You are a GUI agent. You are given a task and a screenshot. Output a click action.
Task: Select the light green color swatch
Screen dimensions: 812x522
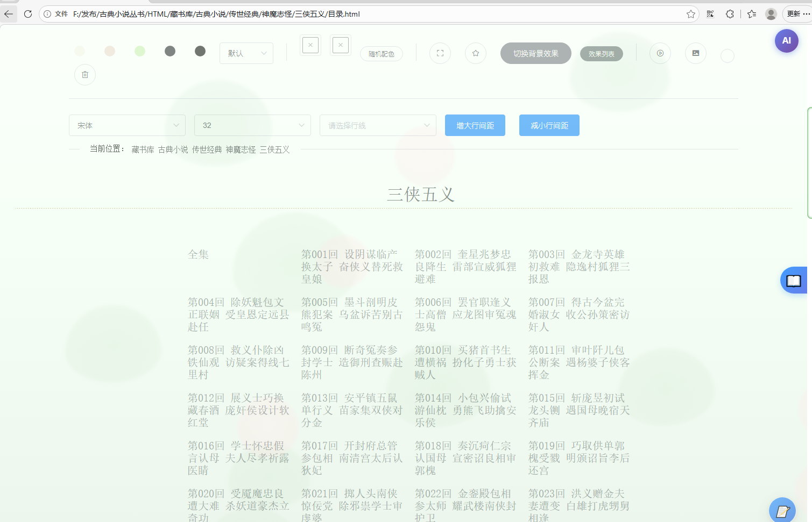click(x=140, y=51)
